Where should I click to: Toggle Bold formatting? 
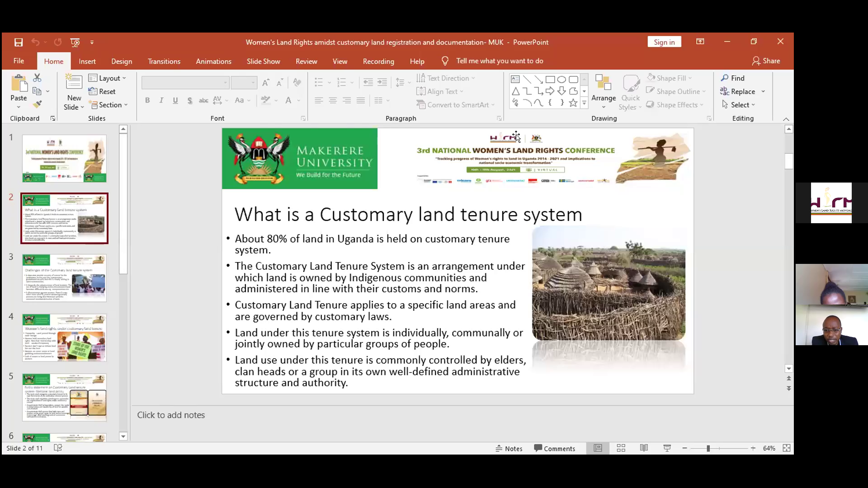tap(147, 100)
